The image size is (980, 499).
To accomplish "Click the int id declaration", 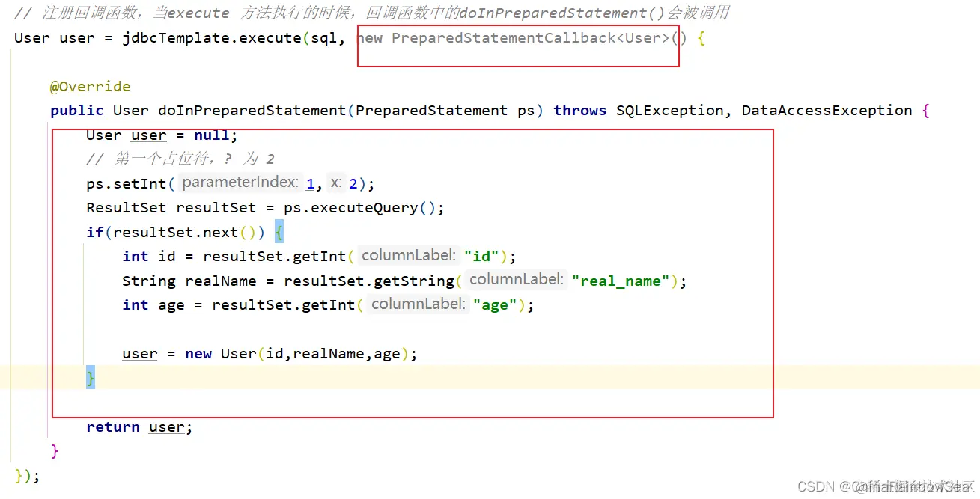I will coord(148,257).
